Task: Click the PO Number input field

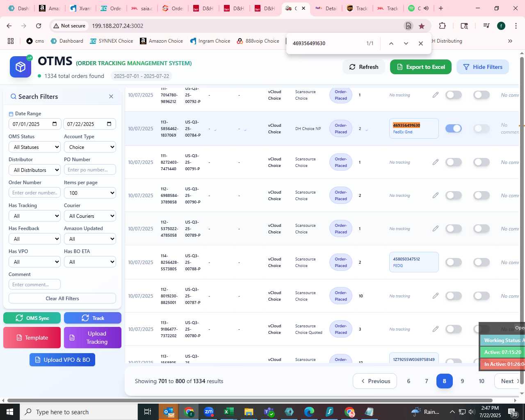Action: tap(90, 170)
